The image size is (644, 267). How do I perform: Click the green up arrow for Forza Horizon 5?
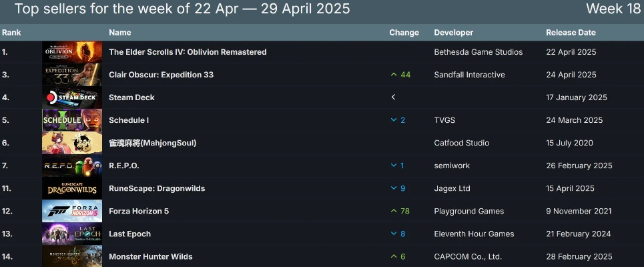(394, 211)
